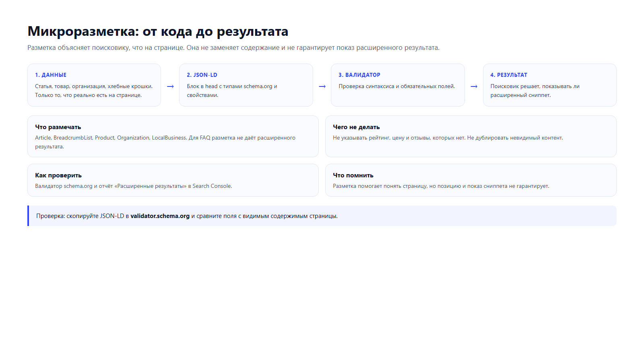Click the heading "Микроразметка: от кода до результата"
The image size is (644, 362).
(x=158, y=31)
